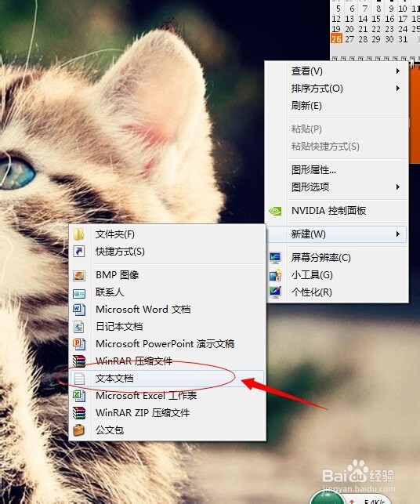Click the contact card icon beside 联系人

pyautogui.click(x=78, y=293)
